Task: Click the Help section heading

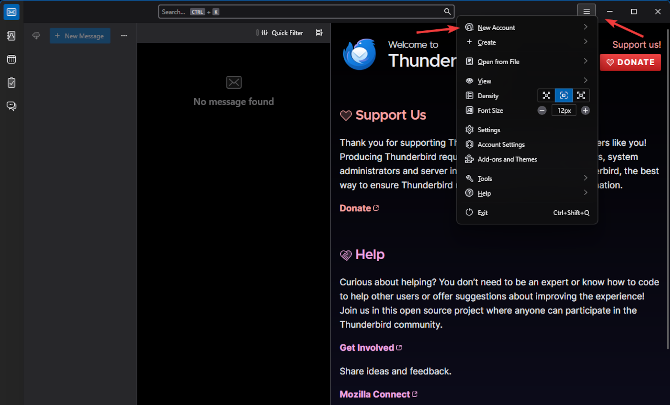Action: pyautogui.click(x=370, y=255)
